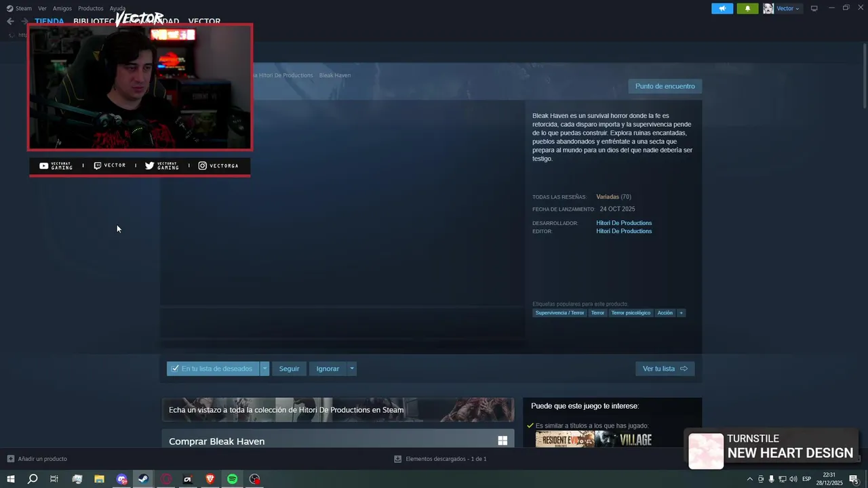Open the purple chat app in taskbar

pyautogui.click(x=121, y=479)
